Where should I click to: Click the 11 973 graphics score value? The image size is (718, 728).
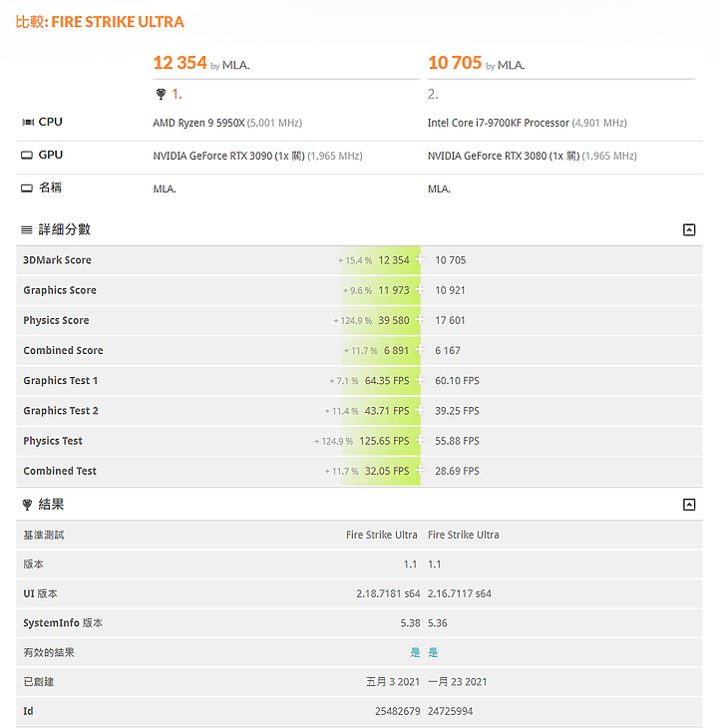(x=394, y=290)
